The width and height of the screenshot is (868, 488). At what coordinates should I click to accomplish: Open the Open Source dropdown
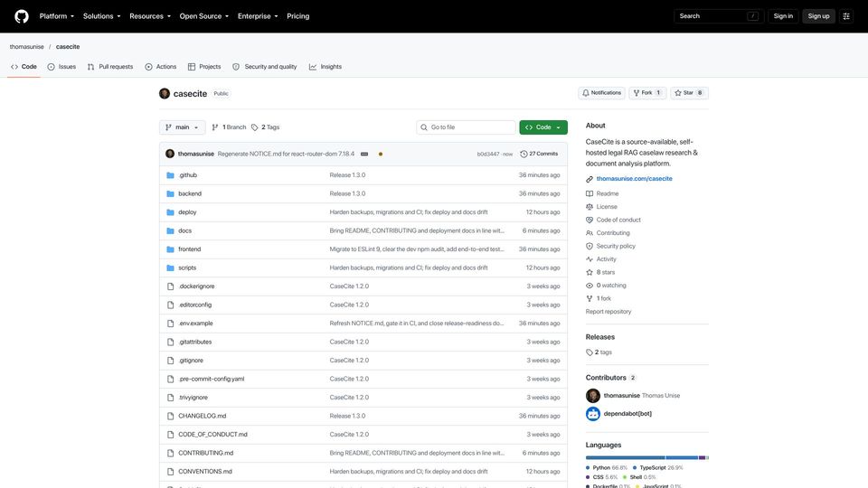pos(203,16)
